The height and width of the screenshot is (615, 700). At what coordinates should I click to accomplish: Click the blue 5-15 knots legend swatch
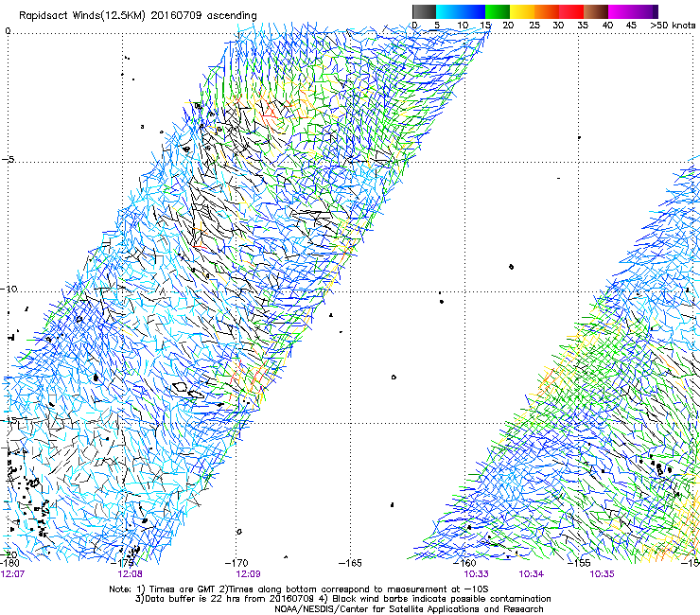coord(461,11)
